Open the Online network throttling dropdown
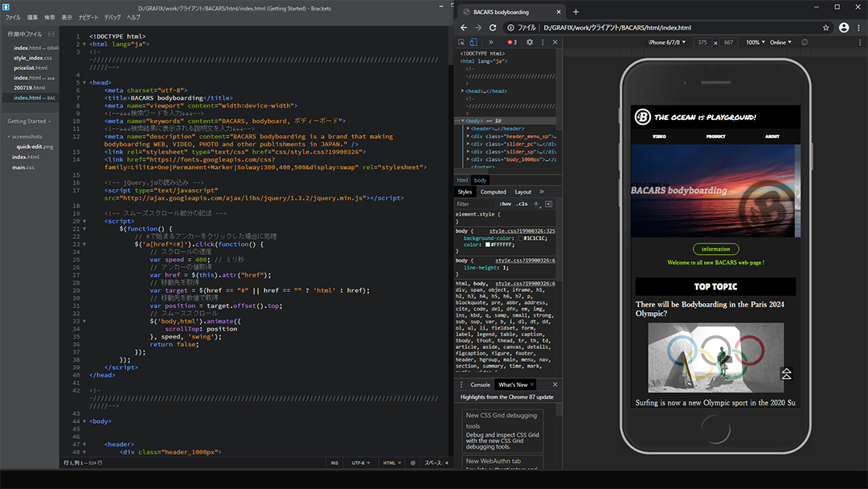Viewport: 868px width, 489px height. 780,42
